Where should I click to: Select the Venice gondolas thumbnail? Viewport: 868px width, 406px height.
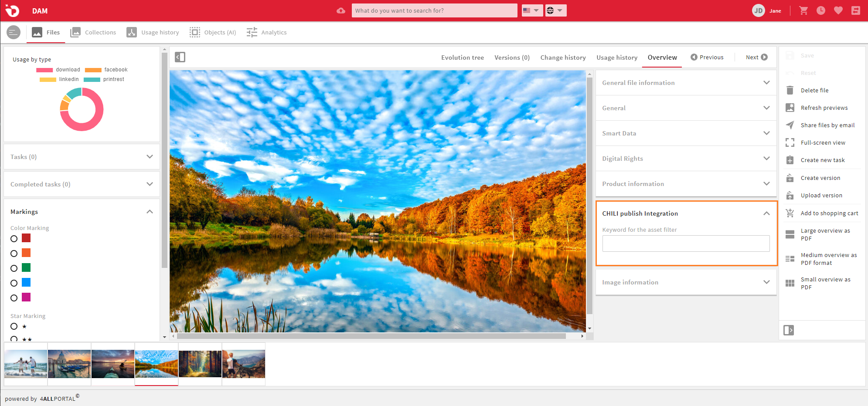[69, 364]
